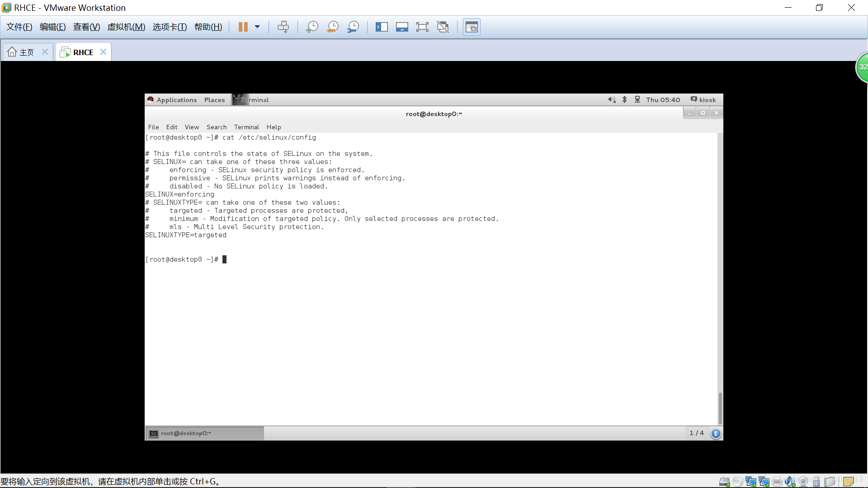Pause the RHCE virtual machine
868x488 pixels.
point(243,27)
